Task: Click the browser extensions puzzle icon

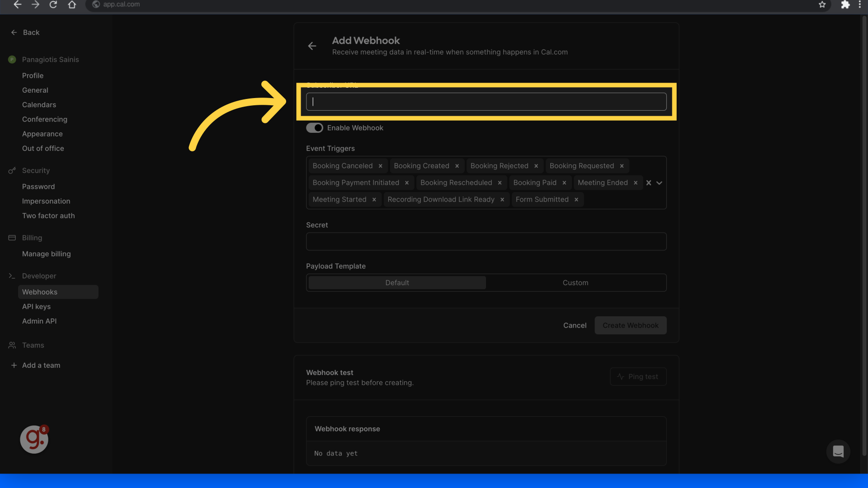Action: [x=845, y=5]
